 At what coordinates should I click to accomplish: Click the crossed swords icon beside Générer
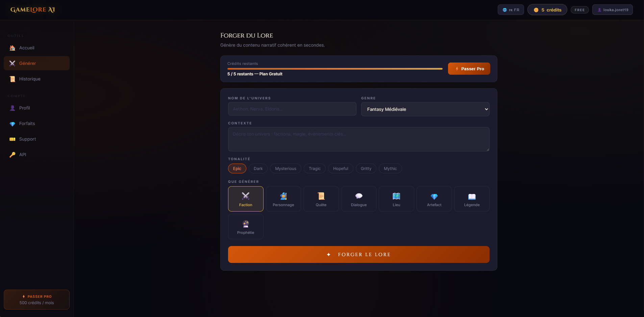click(x=13, y=64)
